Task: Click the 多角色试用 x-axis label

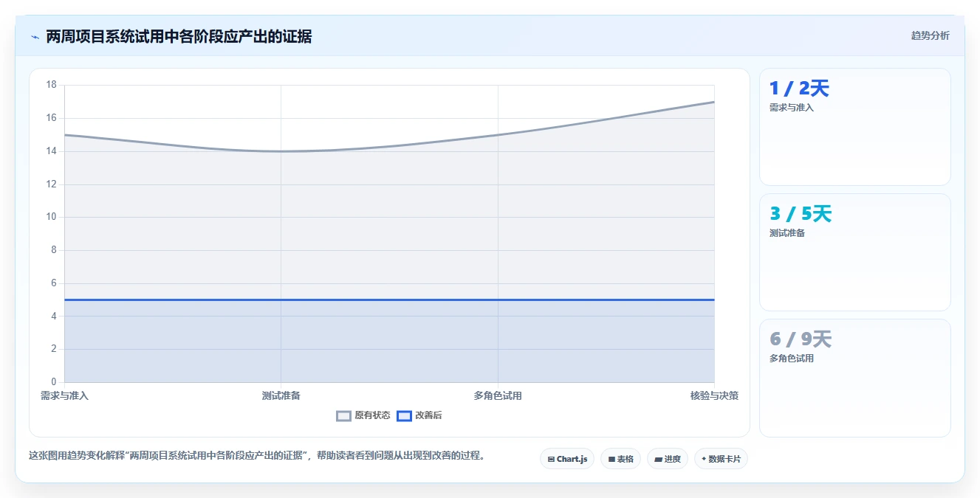Action: [498, 396]
